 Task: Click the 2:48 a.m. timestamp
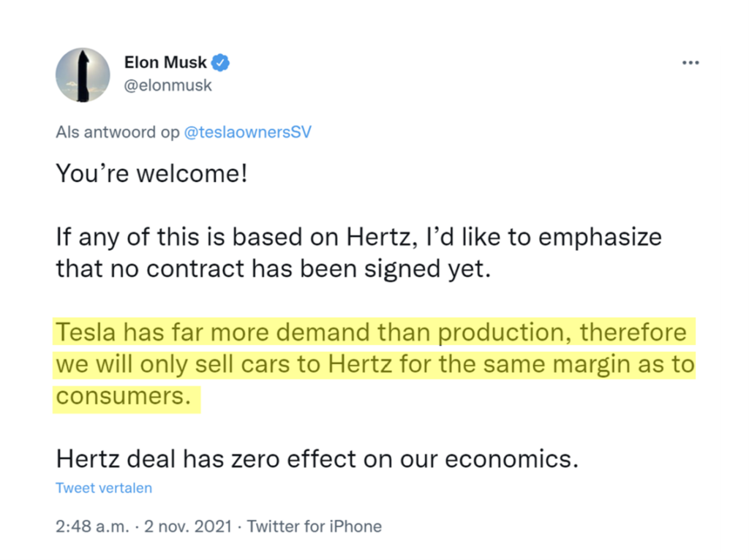pos(92,526)
